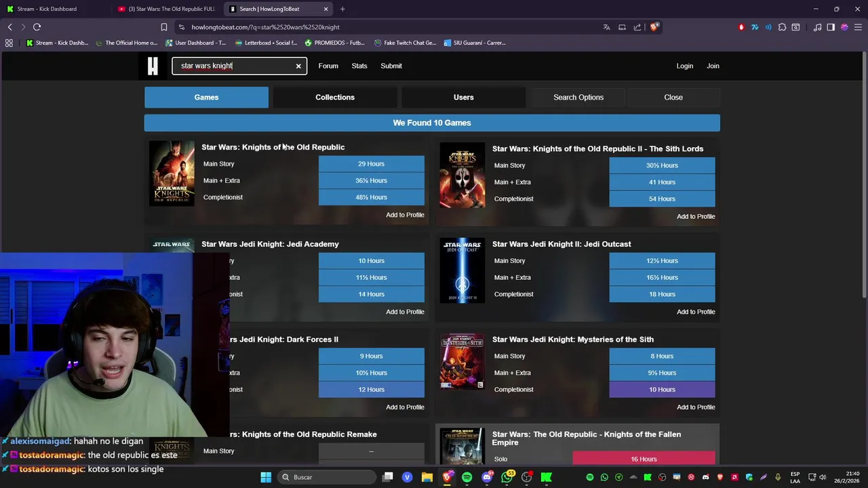This screenshot has height=488, width=868.
Task: Click the page vertical scrollbar
Action: (x=864, y=176)
